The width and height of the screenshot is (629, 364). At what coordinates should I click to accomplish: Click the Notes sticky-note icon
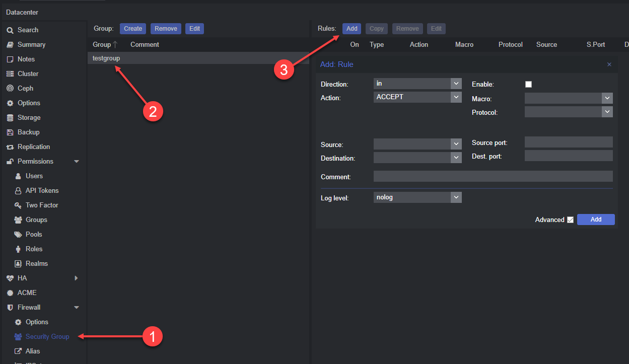[x=10, y=59]
